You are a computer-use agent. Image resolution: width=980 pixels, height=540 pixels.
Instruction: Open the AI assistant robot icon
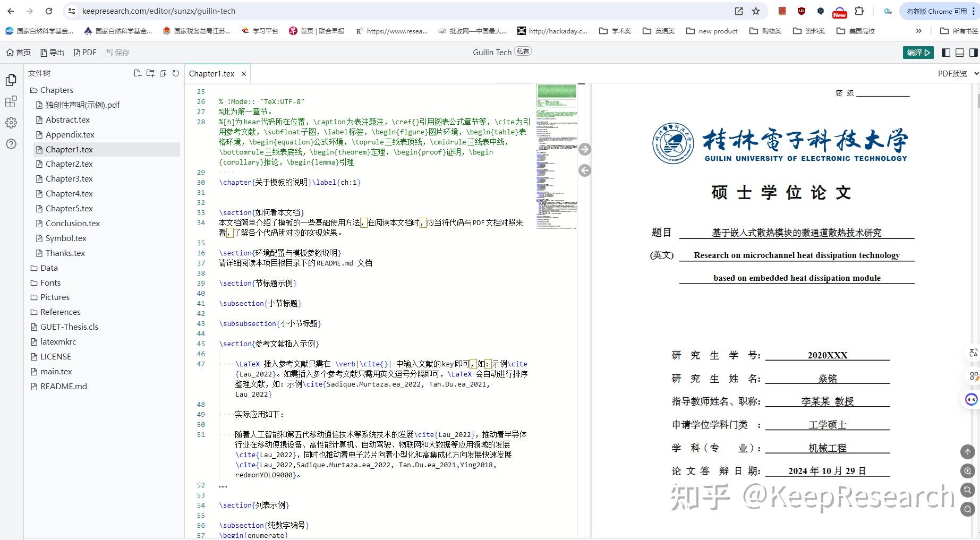(x=973, y=399)
